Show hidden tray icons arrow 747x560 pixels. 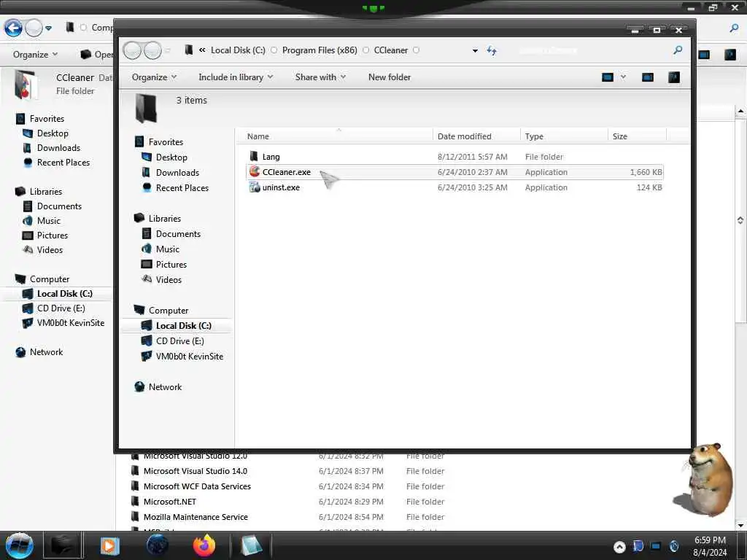click(x=619, y=547)
